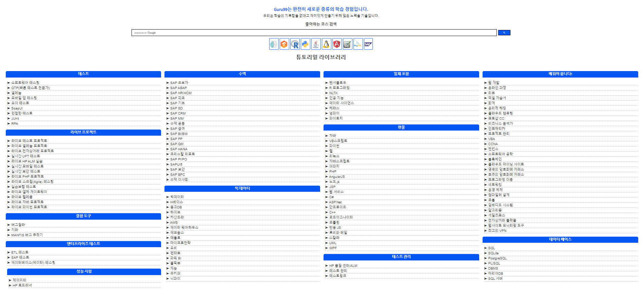Open the AWS tutorial link
Viewport: 644px width, 289px height.
174,222
